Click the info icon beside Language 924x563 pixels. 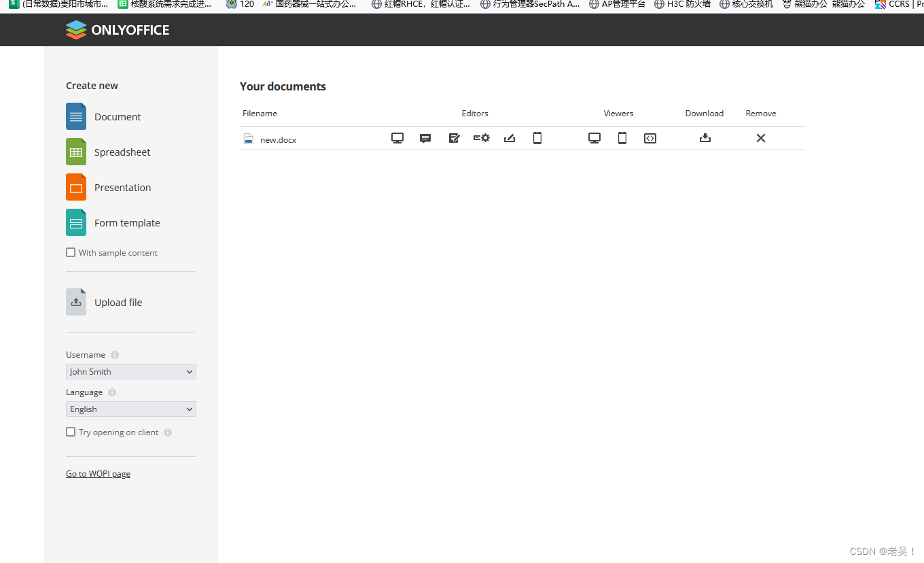pyautogui.click(x=112, y=392)
